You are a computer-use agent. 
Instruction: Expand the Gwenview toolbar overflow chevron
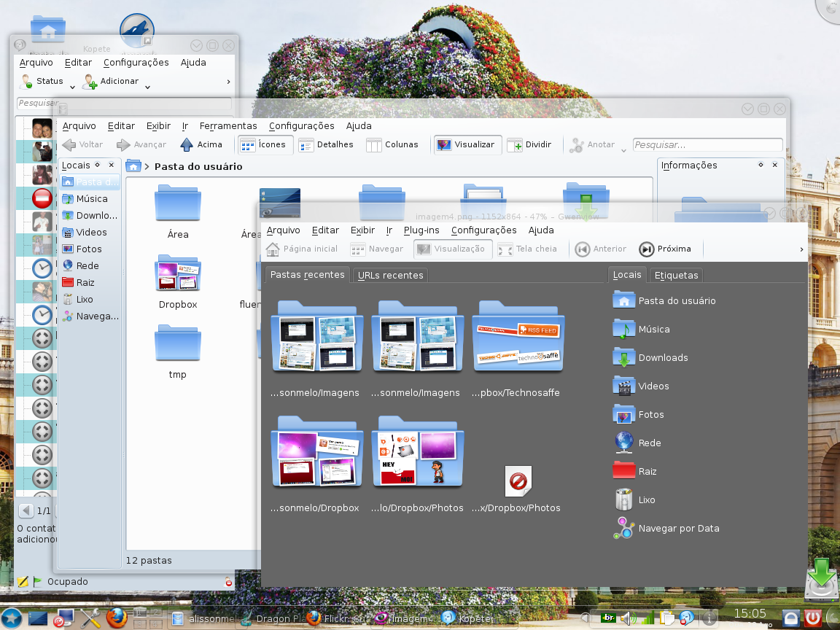801,249
